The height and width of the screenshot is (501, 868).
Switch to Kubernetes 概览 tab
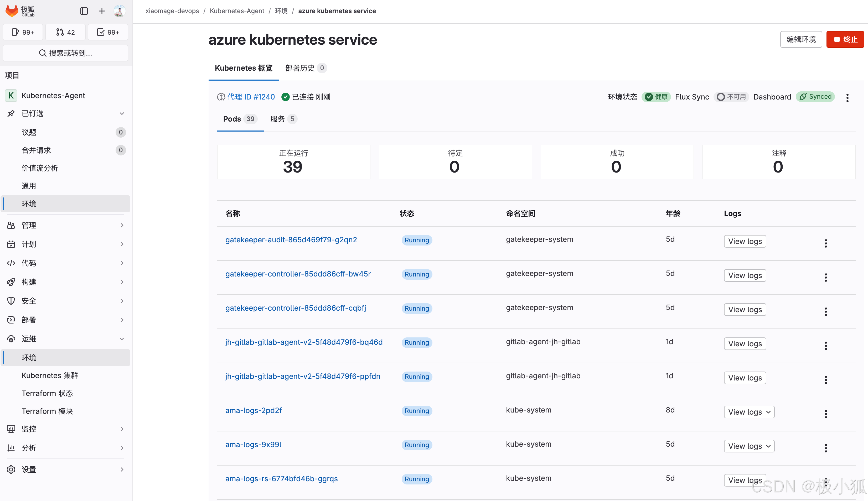(243, 68)
